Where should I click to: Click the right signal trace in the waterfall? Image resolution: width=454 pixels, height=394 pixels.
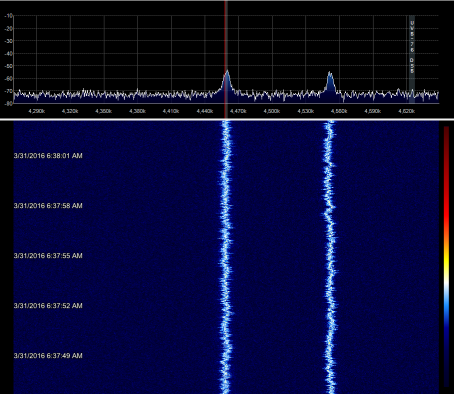(x=330, y=257)
